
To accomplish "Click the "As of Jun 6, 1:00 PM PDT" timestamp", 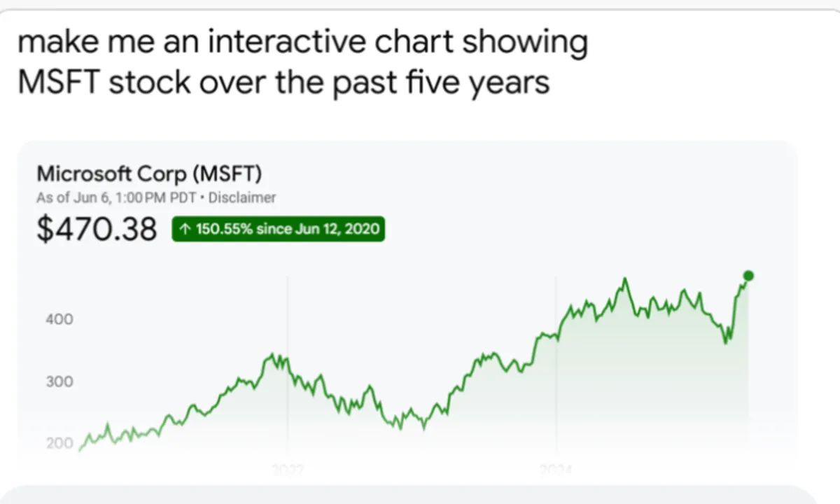I will point(116,198).
